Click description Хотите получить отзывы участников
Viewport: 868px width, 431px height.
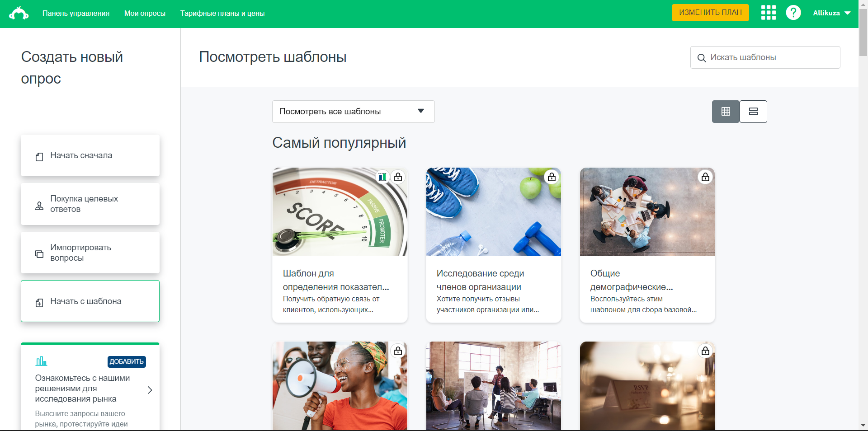pyautogui.click(x=488, y=305)
